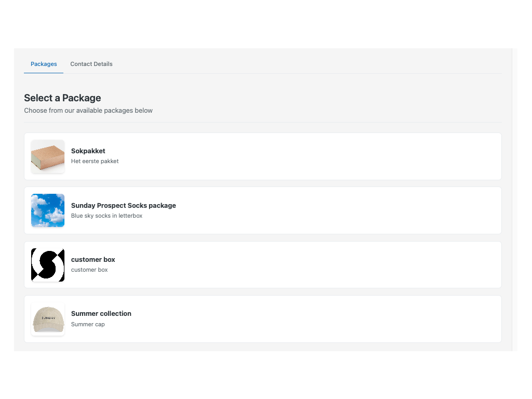Click the Blue sky socks in letterbox text
This screenshot has height=399, width=532.
click(x=107, y=216)
